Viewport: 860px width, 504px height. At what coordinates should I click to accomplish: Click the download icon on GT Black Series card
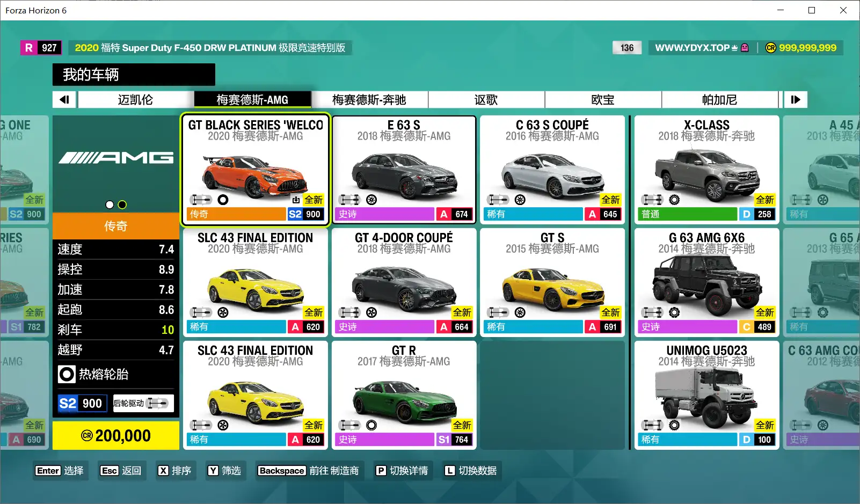click(x=296, y=200)
